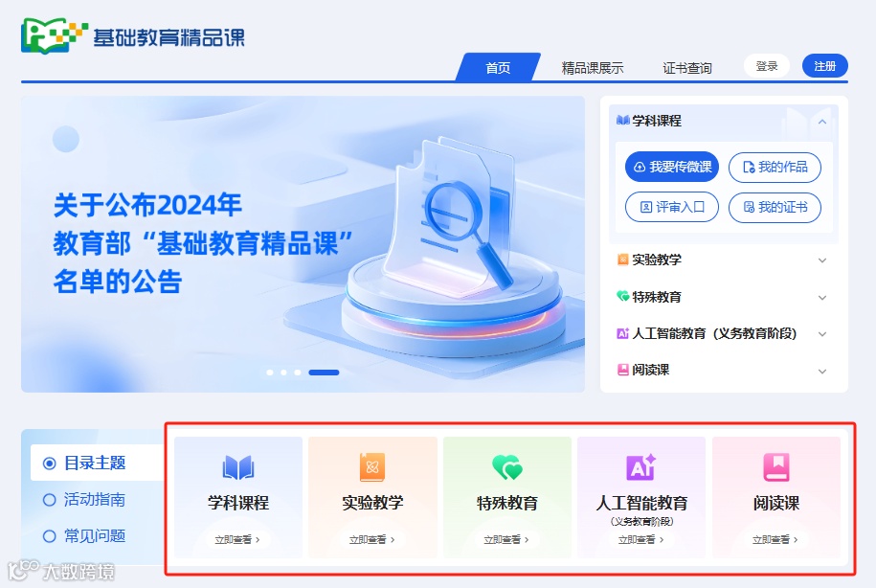Collapse the 学科课程 panel chevron
The image size is (876, 588).
click(x=821, y=122)
